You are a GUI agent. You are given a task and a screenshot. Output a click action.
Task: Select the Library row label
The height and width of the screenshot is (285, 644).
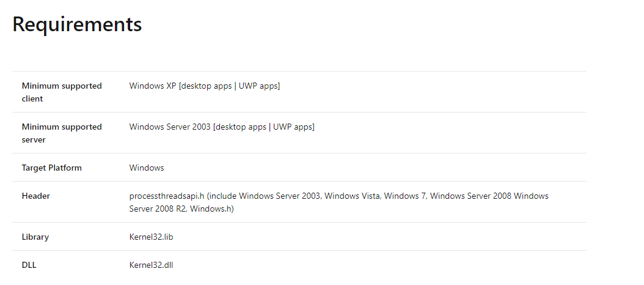(35, 237)
